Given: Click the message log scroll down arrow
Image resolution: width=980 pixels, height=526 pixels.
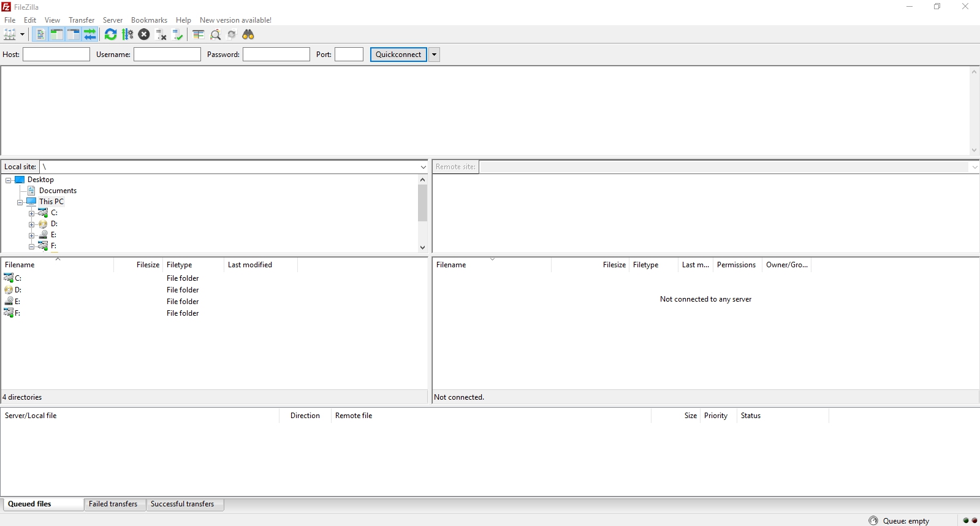Looking at the screenshot, I should (x=974, y=150).
